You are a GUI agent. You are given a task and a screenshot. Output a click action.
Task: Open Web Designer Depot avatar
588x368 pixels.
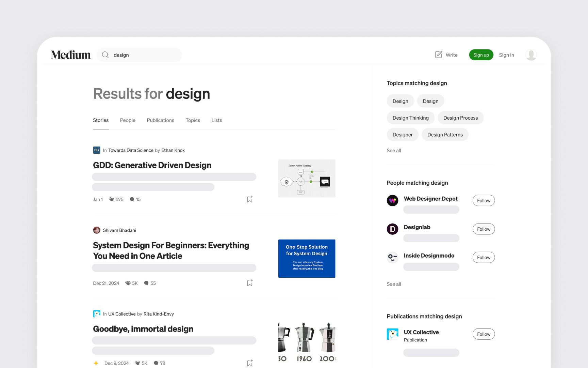[392, 200]
